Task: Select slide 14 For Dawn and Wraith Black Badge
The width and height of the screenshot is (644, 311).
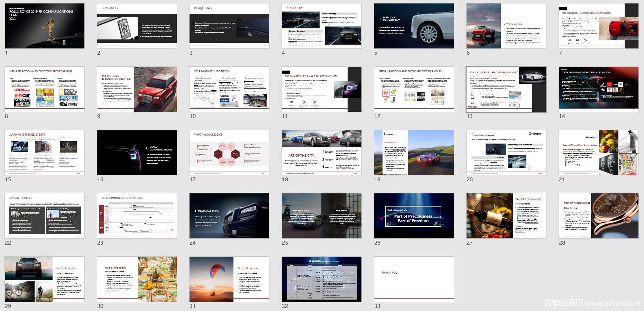Action: 599,89
